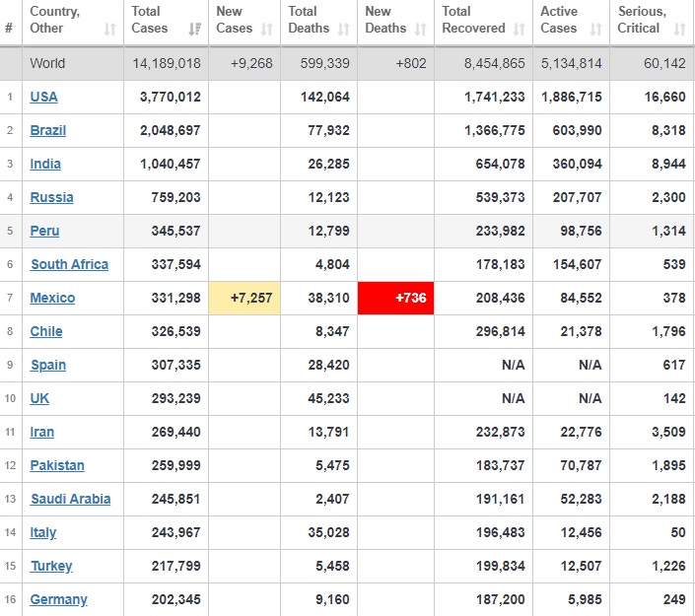Click the Germany link
695x616 pixels.
click(58, 599)
